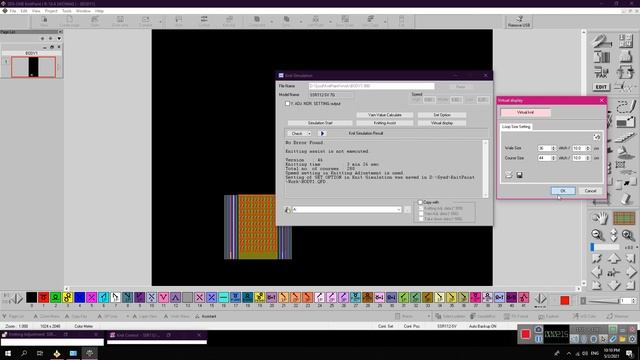This screenshot has width=640, height=360.
Task: Tick the Yarn Adj. data checkbox
Action: (x=421, y=213)
